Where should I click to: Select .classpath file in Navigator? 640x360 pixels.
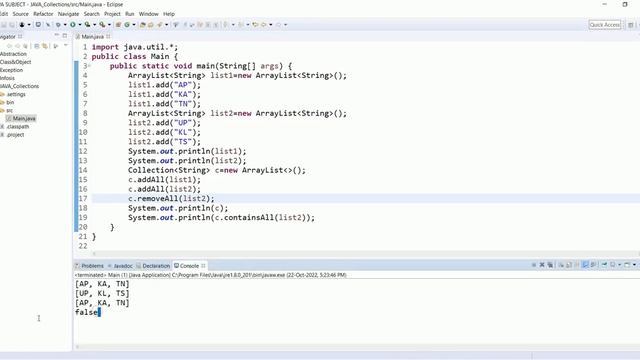18,127
